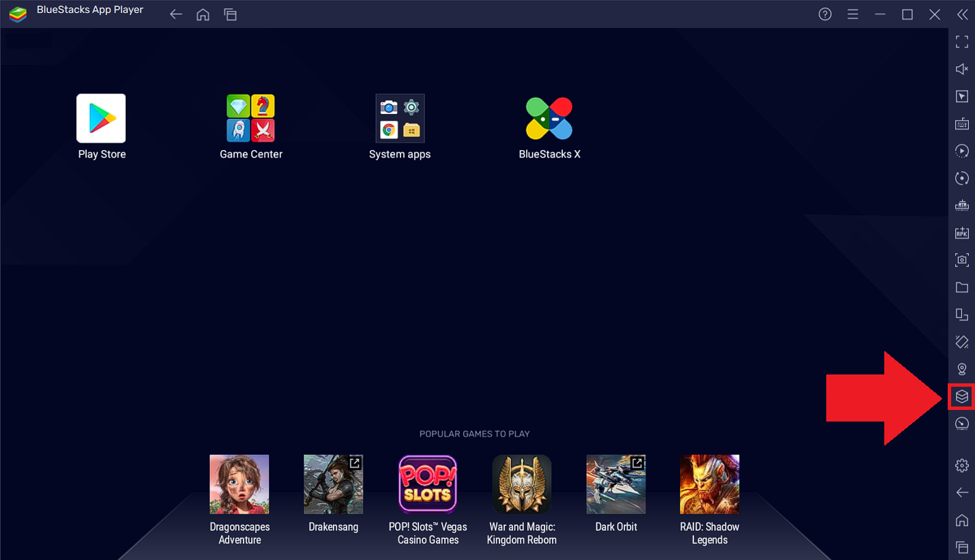
Task: Open the media manager folder icon
Action: point(962,287)
